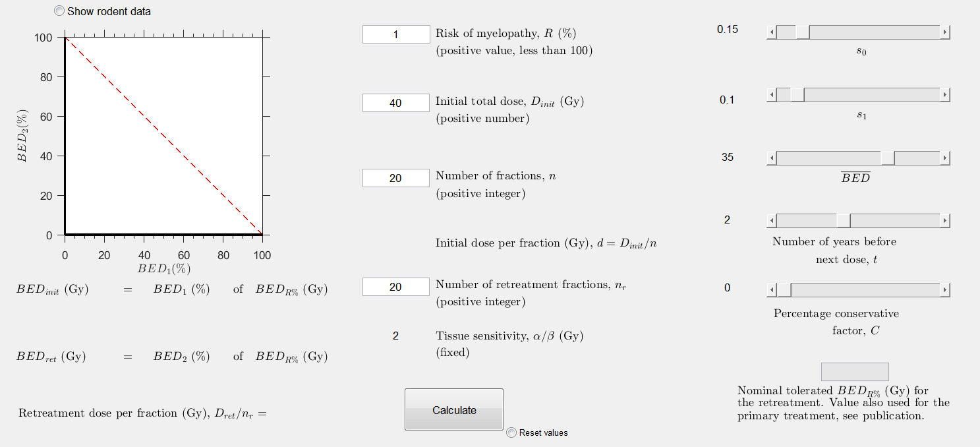Click right arrow of conservative factor slider
This screenshot has width=980, height=447.
pyautogui.click(x=944, y=290)
